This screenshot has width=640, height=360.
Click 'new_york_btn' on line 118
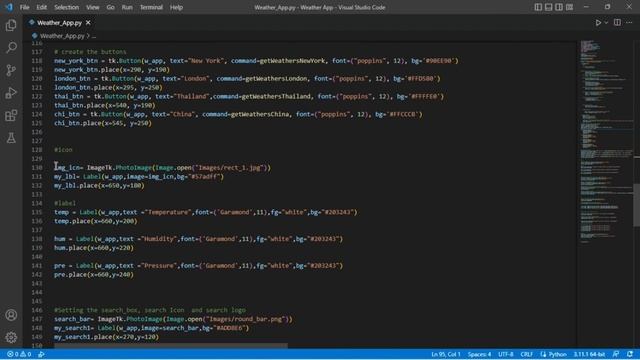(x=76, y=61)
